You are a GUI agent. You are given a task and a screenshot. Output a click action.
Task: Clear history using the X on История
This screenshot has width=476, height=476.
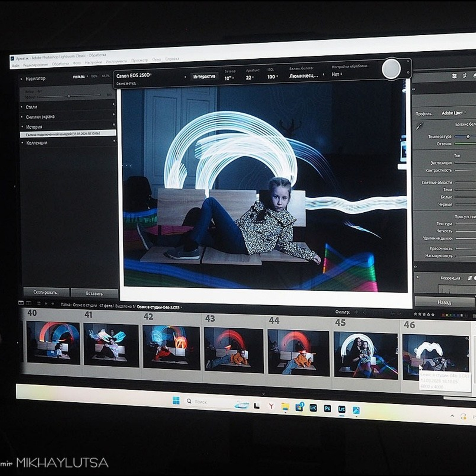(x=114, y=125)
